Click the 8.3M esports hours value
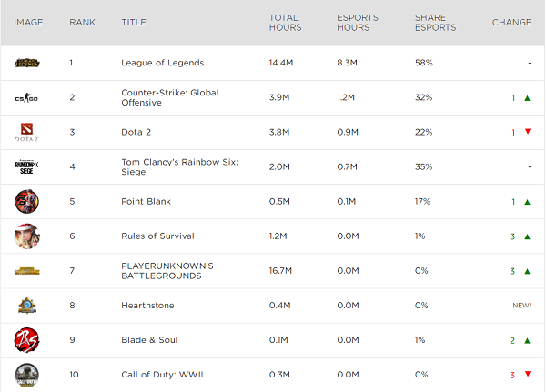Image resolution: width=546 pixels, height=392 pixels. click(347, 63)
